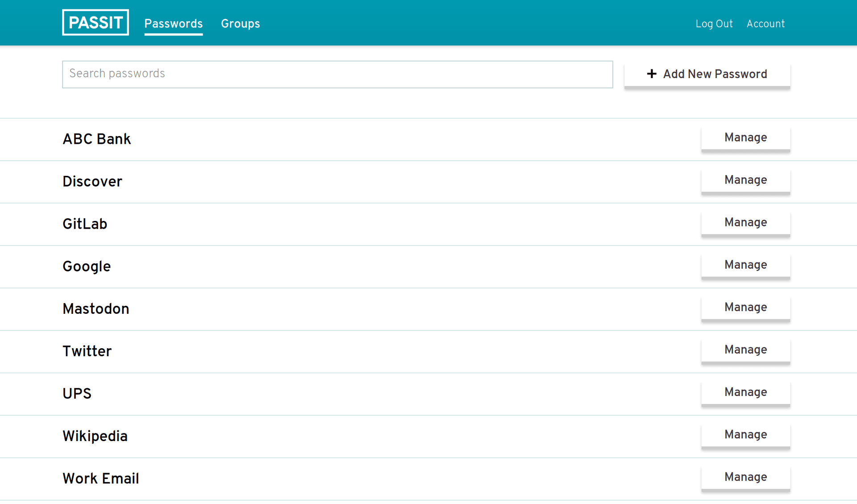This screenshot has height=504, width=857.
Task: Manage the Twitter password
Action: 745,350
